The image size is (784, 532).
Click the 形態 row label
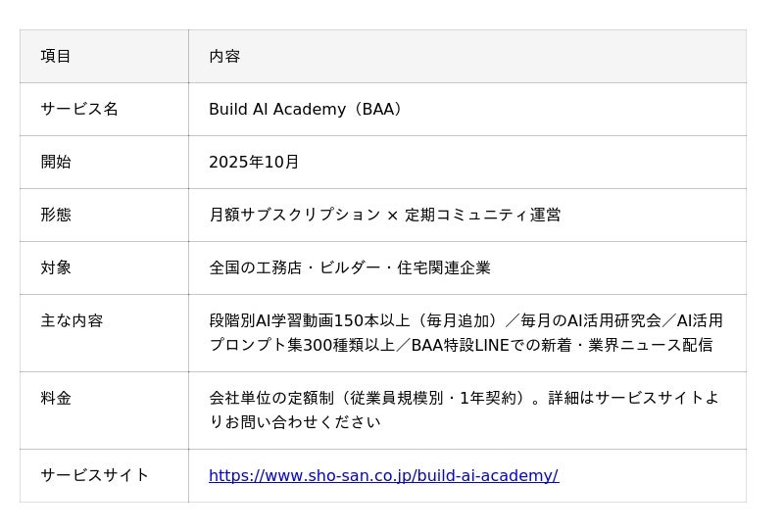click(56, 215)
